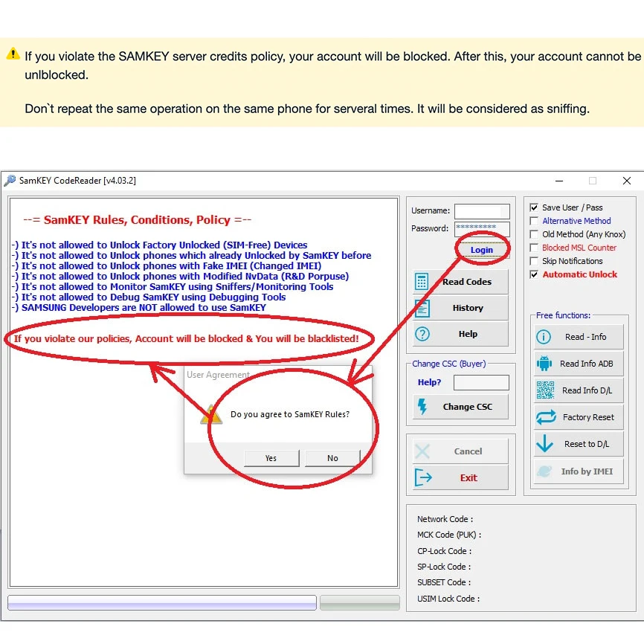Click into the Password input field
The width and height of the screenshot is (644, 644).
click(482, 229)
